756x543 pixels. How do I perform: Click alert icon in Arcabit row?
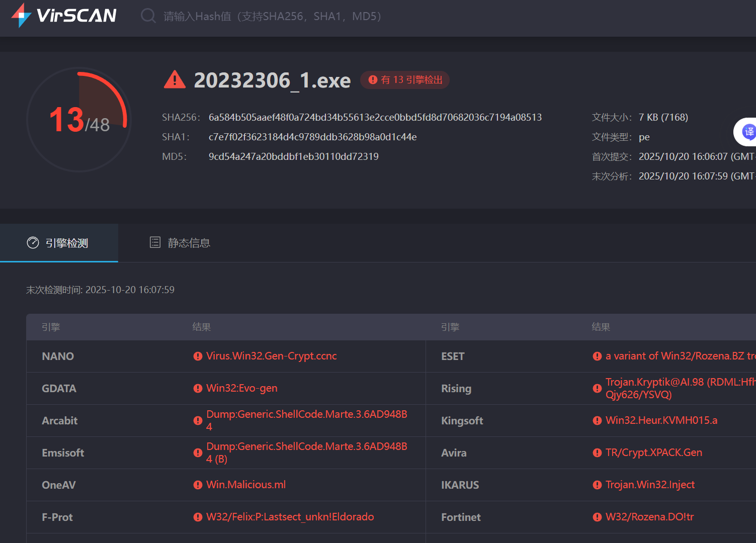tap(198, 421)
